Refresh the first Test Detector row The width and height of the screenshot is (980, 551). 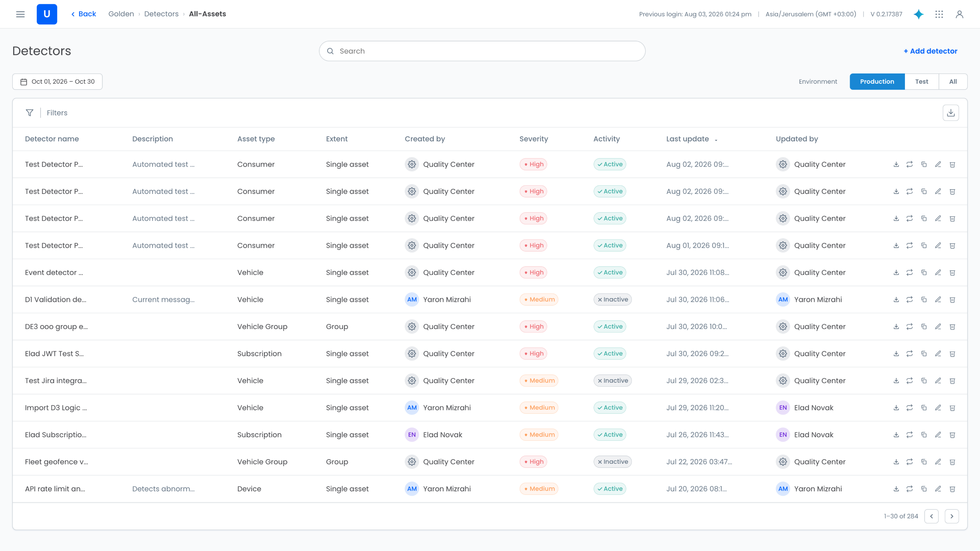coord(910,164)
